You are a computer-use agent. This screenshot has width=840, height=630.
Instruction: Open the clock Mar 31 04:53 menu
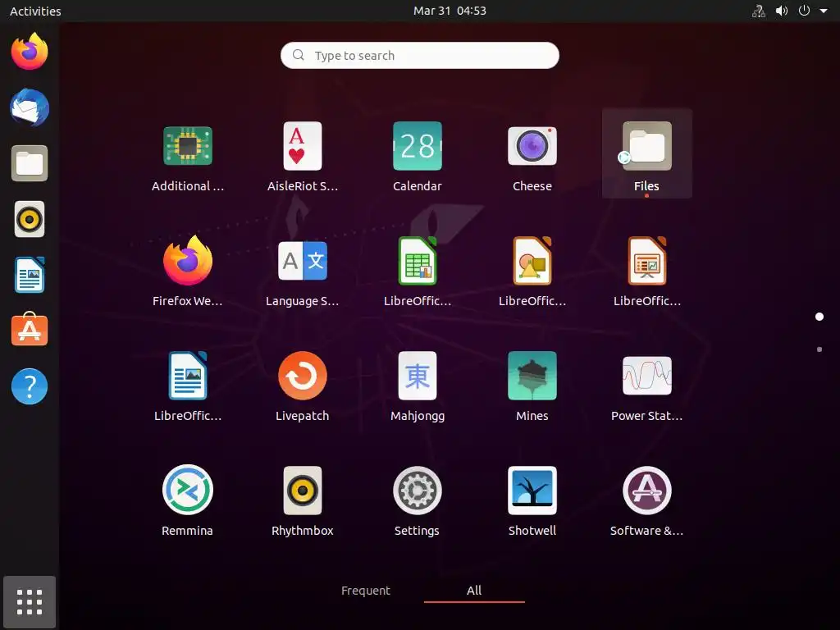[450, 11]
